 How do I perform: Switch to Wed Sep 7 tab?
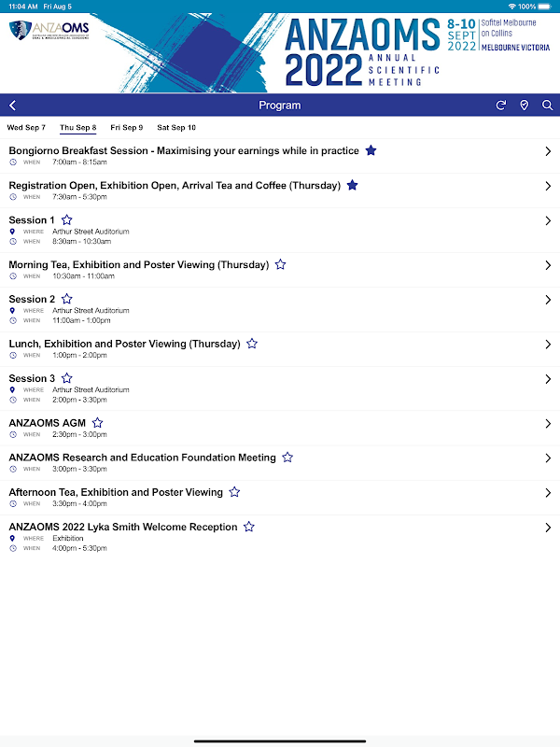pyautogui.click(x=26, y=128)
